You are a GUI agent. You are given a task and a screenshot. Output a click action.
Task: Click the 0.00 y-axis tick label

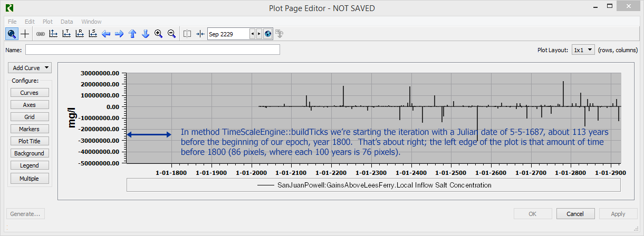112,106
